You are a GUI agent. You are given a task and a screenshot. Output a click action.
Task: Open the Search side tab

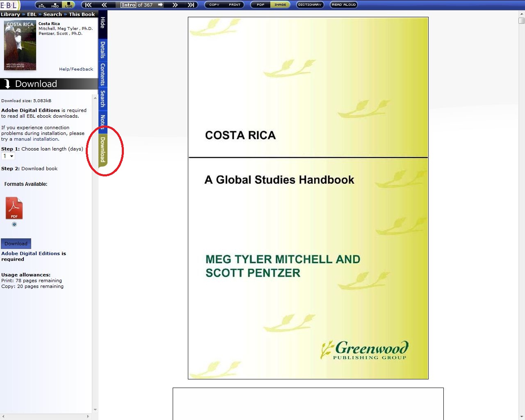[x=103, y=99]
